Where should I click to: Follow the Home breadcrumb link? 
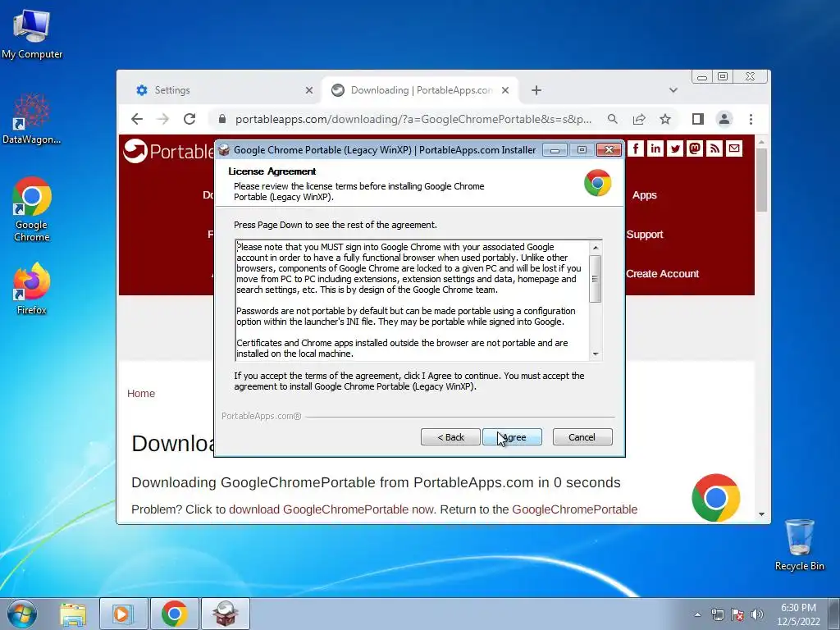click(x=141, y=393)
